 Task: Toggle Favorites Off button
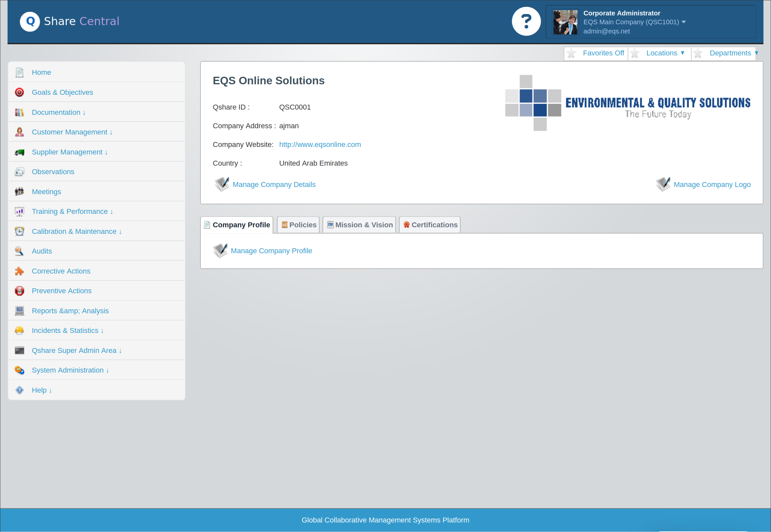603,53
